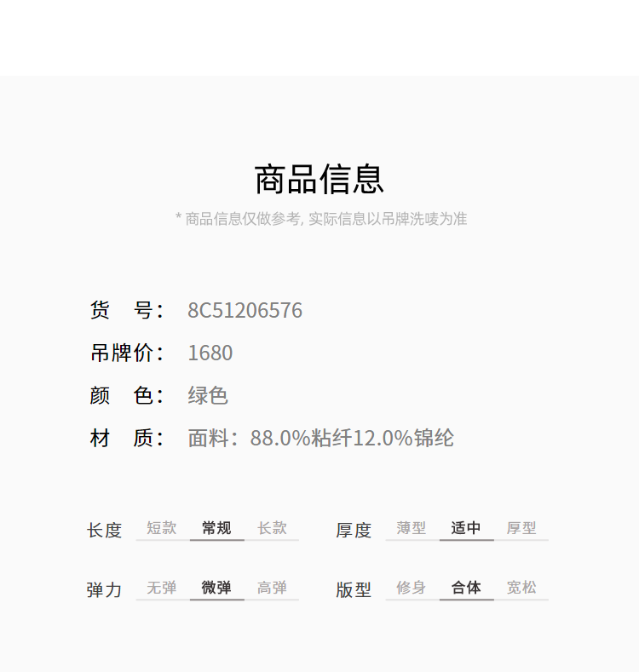Click the 吊牌价 label

click(x=127, y=353)
